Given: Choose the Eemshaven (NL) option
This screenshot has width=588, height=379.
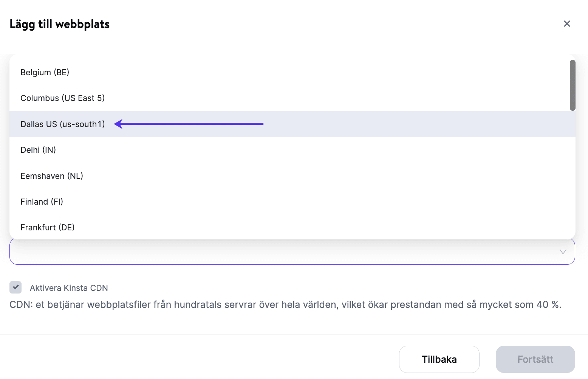Looking at the screenshot, I should pos(52,176).
